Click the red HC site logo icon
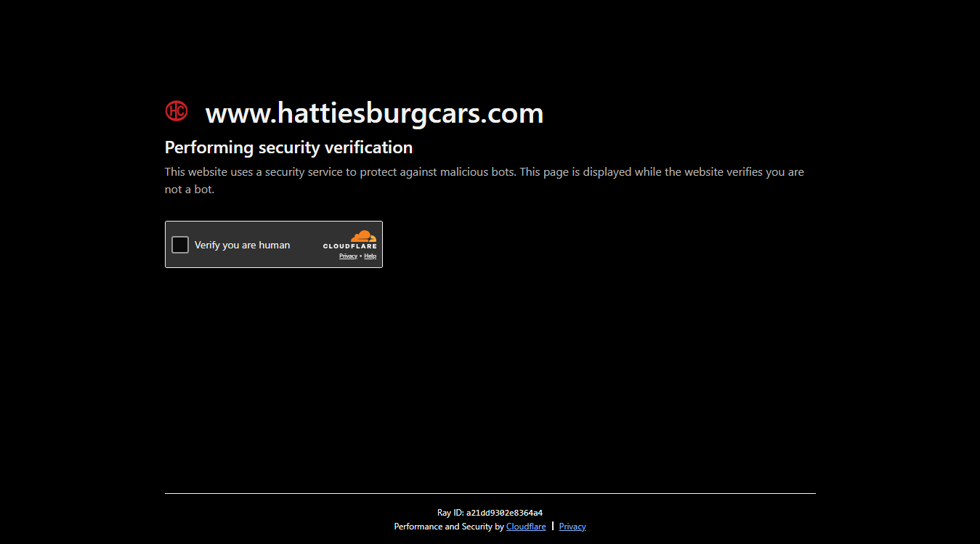Viewport: 980px width, 544px height. (x=177, y=111)
